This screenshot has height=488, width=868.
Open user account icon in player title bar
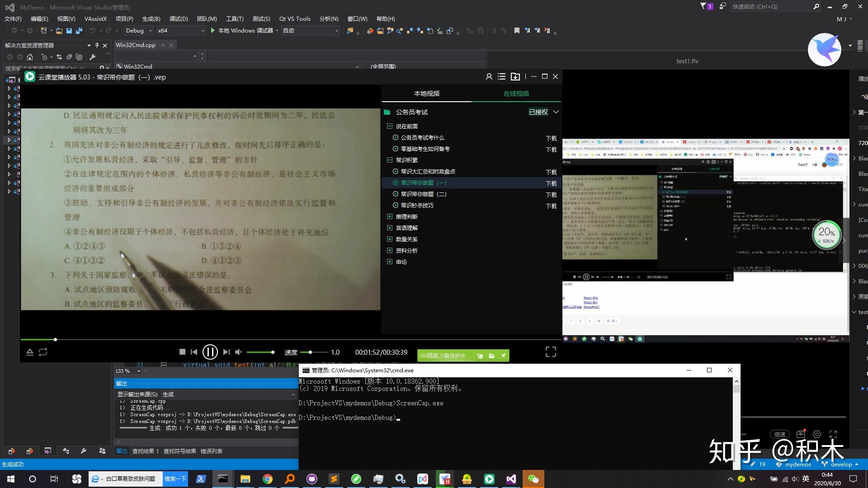click(489, 77)
